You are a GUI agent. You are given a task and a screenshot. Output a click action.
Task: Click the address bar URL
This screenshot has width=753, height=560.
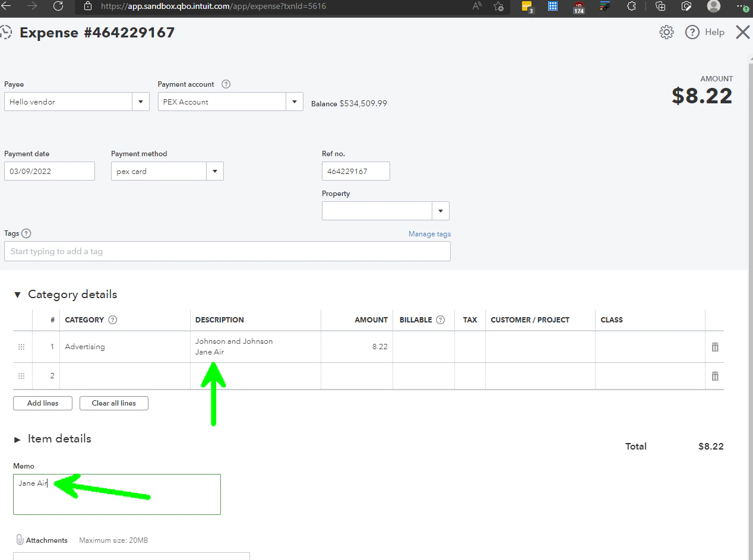[x=213, y=6]
